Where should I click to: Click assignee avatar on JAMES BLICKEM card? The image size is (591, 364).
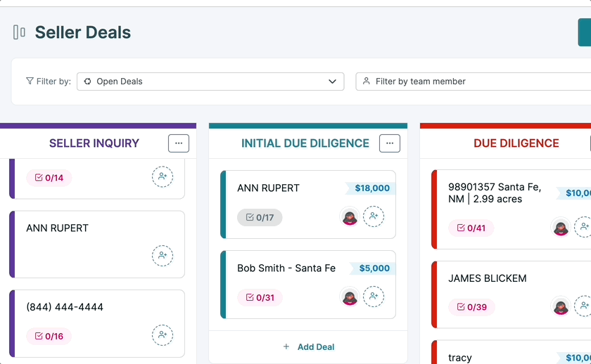tap(561, 306)
